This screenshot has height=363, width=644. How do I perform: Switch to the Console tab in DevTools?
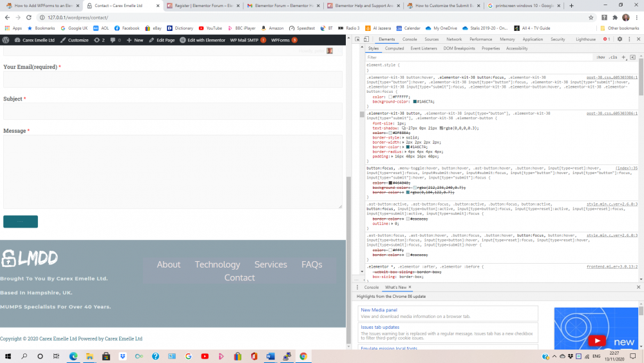(x=410, y=39)
